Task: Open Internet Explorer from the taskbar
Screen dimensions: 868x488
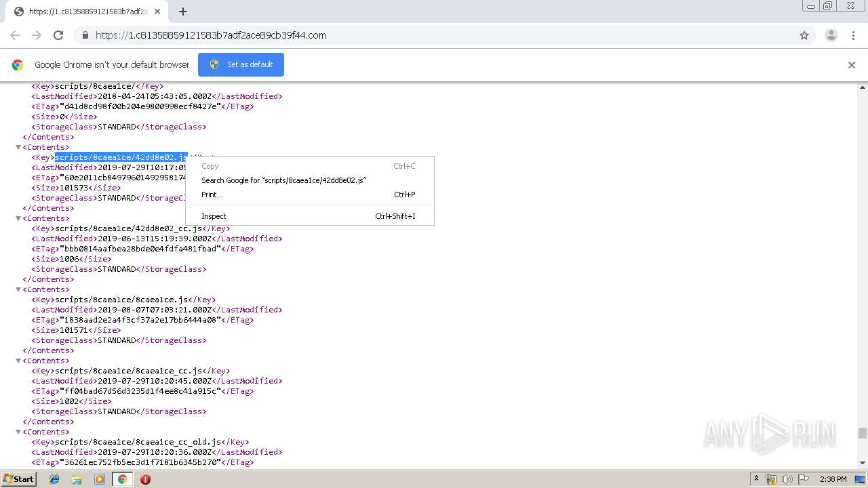Action: click(54, 479)
